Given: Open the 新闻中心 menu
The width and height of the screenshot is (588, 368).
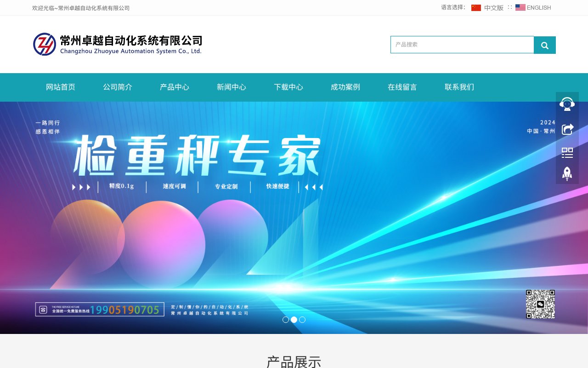Looking at the screenshot, I should (x=232, y=87).
